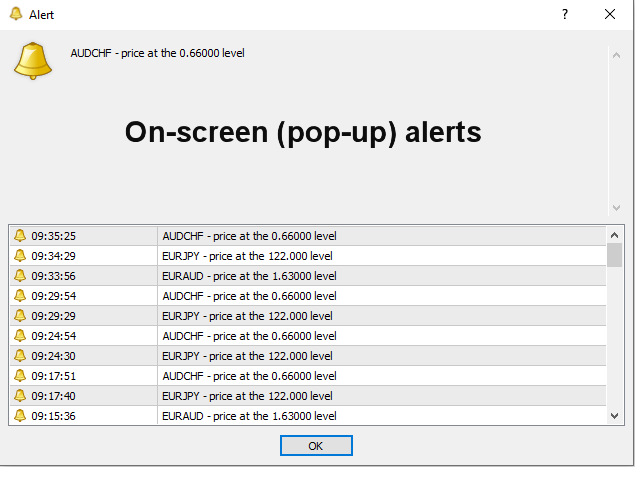This screenshot has width=640, height=480.
Task: Close the Alert dialog window
Action: (x=610, y=15)
